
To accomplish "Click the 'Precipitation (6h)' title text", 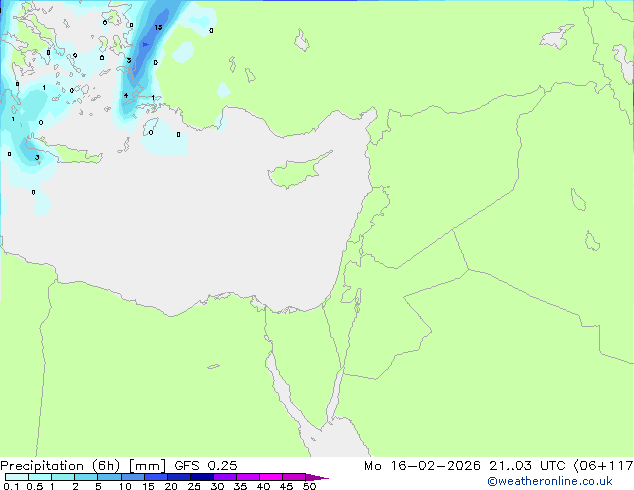I will pos(60,466).
